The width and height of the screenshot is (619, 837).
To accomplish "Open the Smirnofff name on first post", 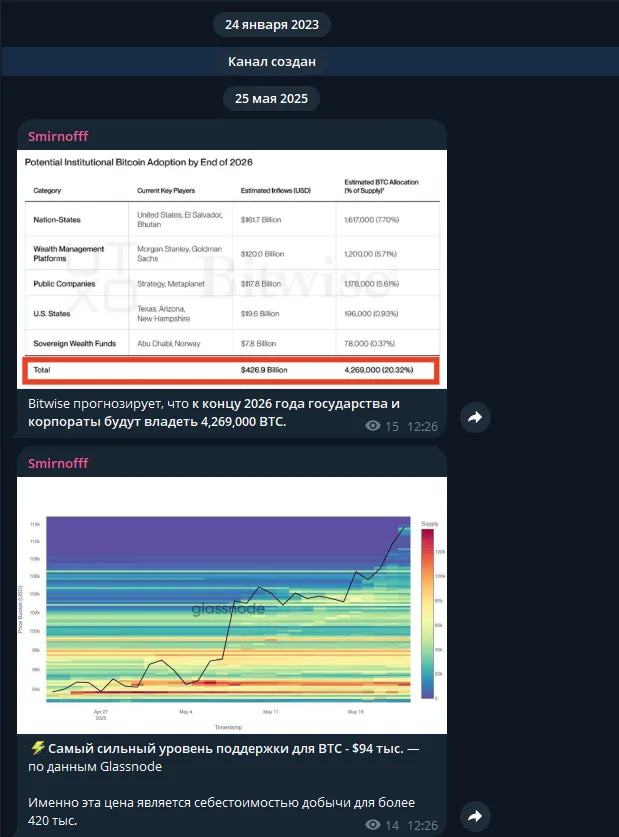I will pyautogui.click(x=58, y=136).
